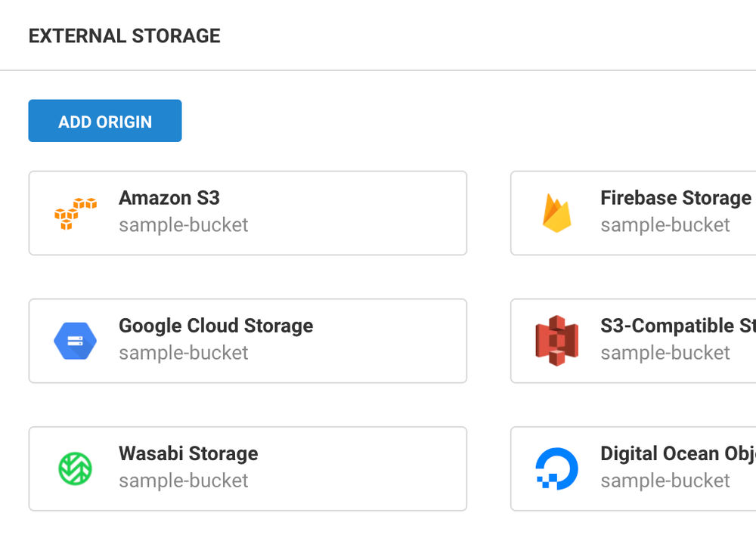Open the Wasabi Storage origin
Screen dimensions: 756x544
point(248,468)
